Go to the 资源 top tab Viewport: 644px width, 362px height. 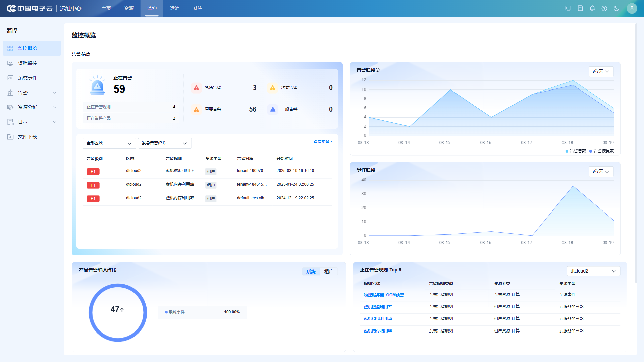point(129,8)
